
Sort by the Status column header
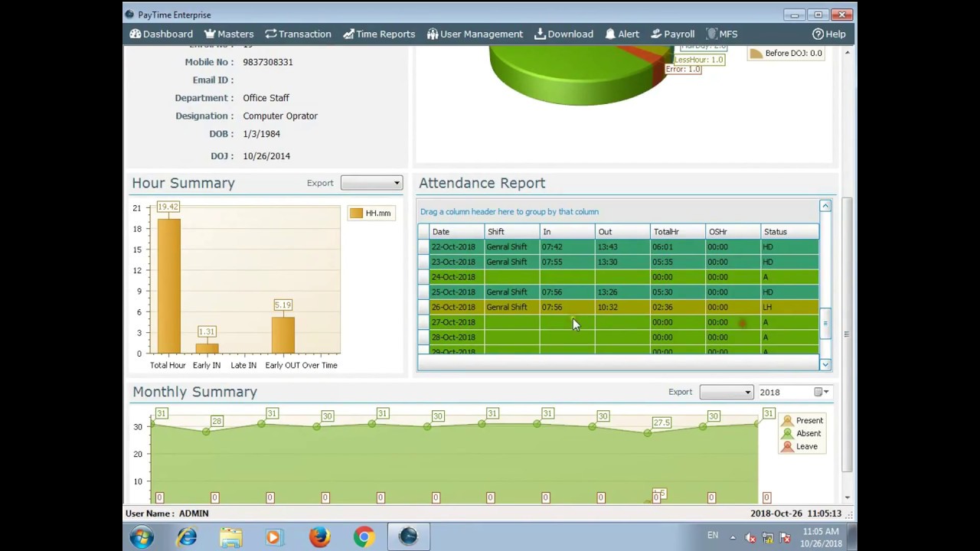789,231
